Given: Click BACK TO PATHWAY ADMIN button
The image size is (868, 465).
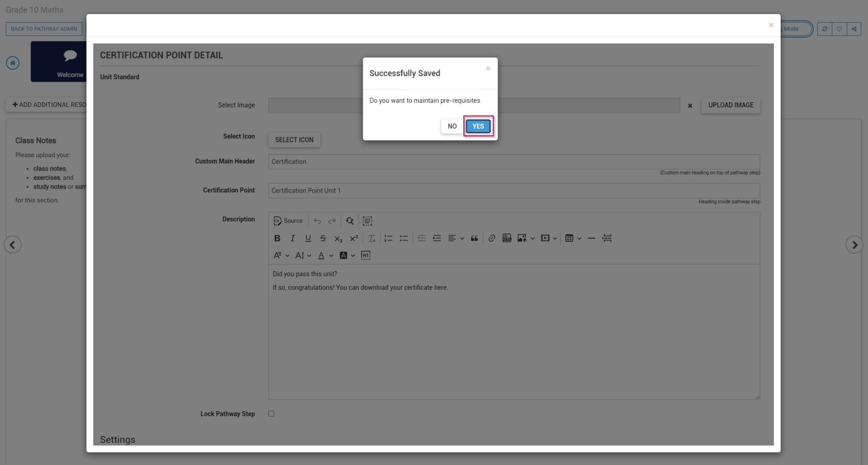Looking at the screenshot, I should 44,29.
